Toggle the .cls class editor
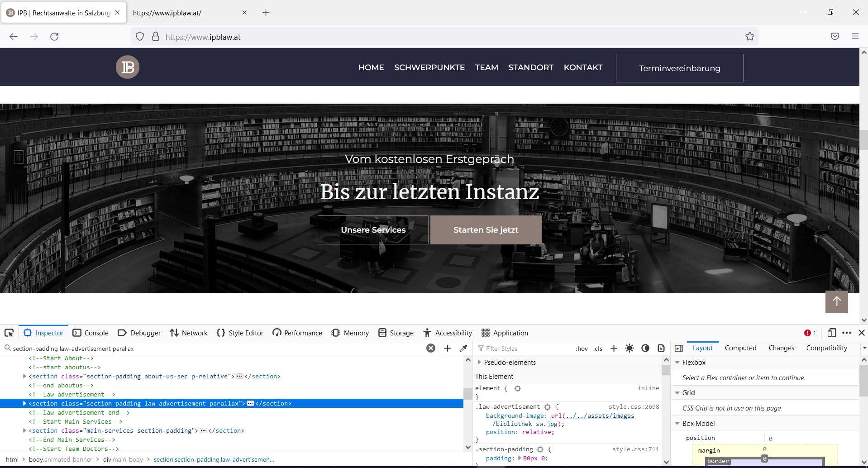 click(597, 348)
